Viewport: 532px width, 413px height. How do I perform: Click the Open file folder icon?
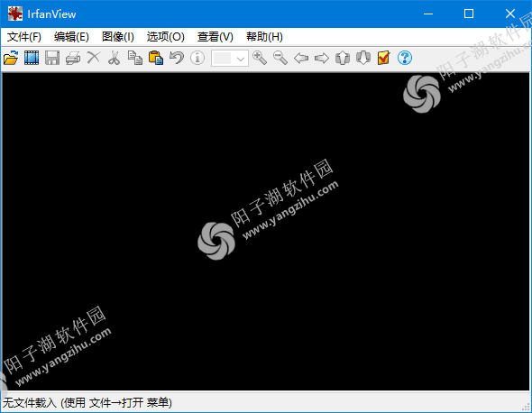11,58
